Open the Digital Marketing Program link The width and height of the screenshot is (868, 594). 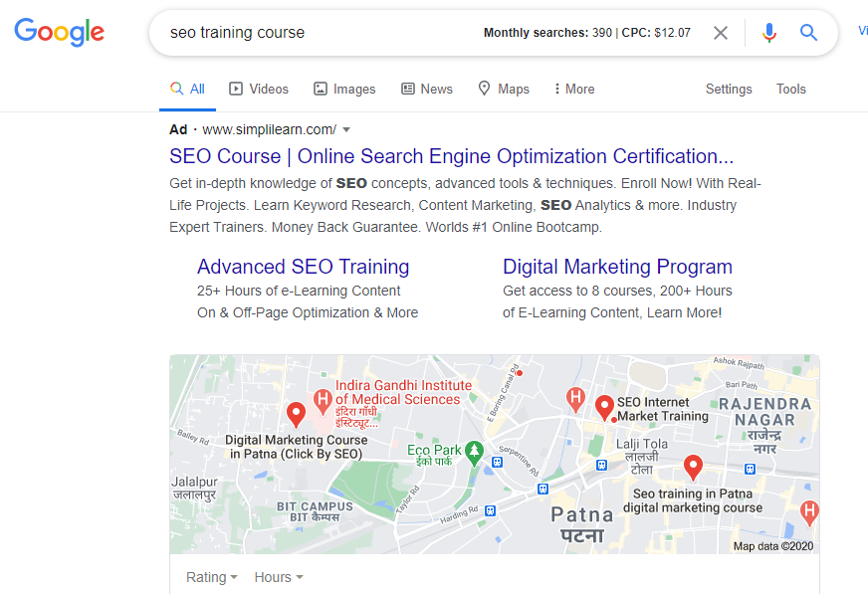click(x=617, y=267)
